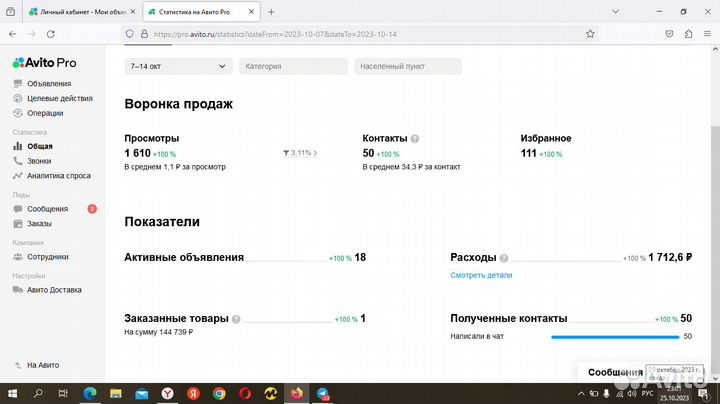
Task: Click the unread messages badge 2
Action: pos(92,209)
